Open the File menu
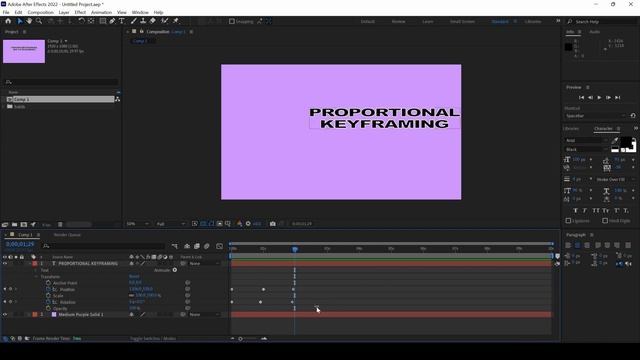The height and width of the screenshot is (360, 640). pyautogui.click(x=6, y=13)
